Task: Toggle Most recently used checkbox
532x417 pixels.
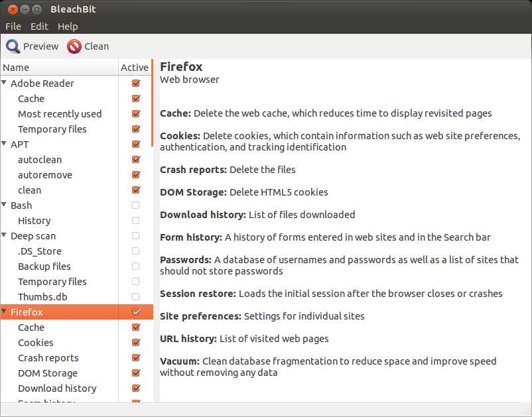Action: (136, 113)
